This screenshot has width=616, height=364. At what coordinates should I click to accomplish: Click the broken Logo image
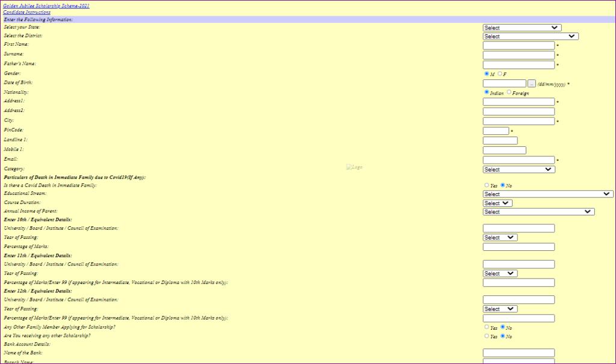point(354,167)
